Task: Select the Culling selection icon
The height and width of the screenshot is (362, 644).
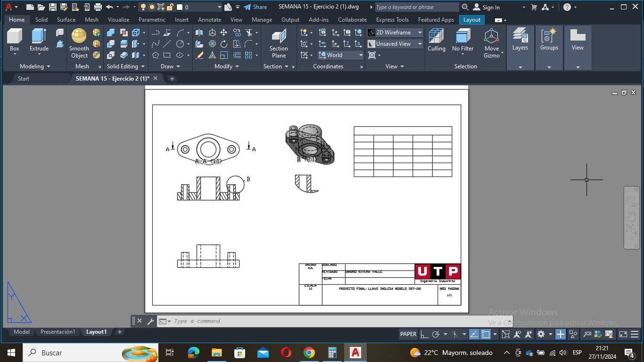Action: click(x=436, y=40)
